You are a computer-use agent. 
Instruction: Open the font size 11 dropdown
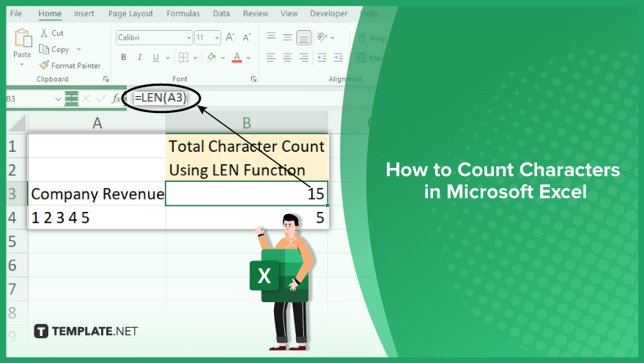tap(217, 38)
